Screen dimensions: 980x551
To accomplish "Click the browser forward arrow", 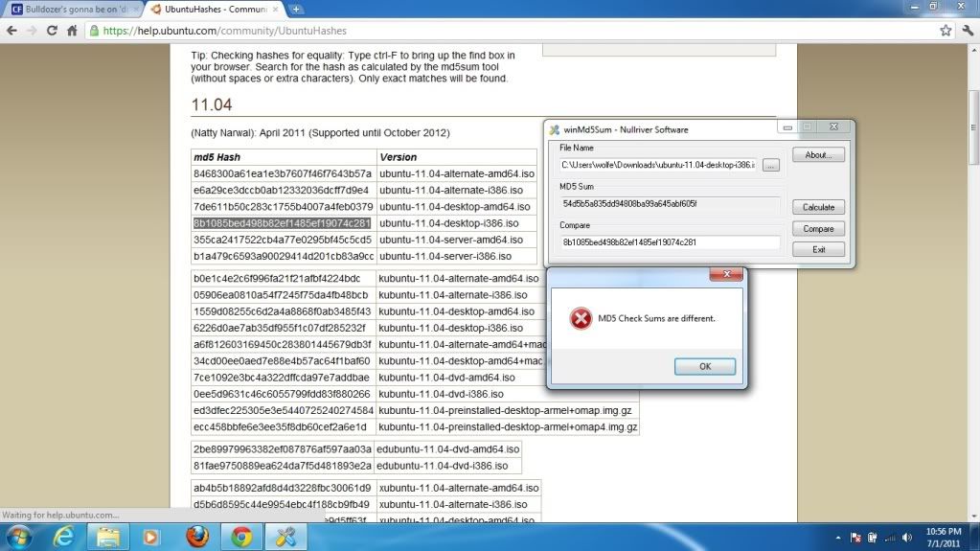I will click(32, 30).
